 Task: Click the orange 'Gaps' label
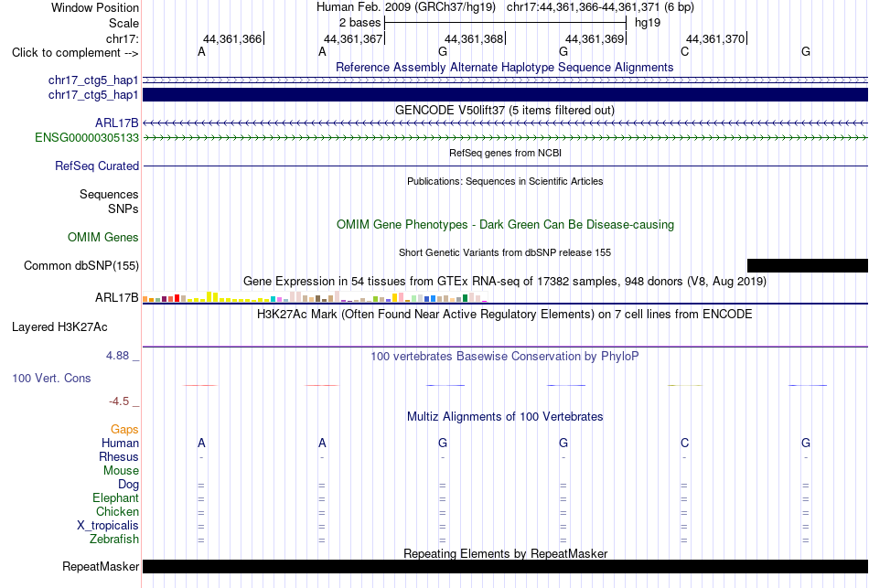tap(124, 430)
